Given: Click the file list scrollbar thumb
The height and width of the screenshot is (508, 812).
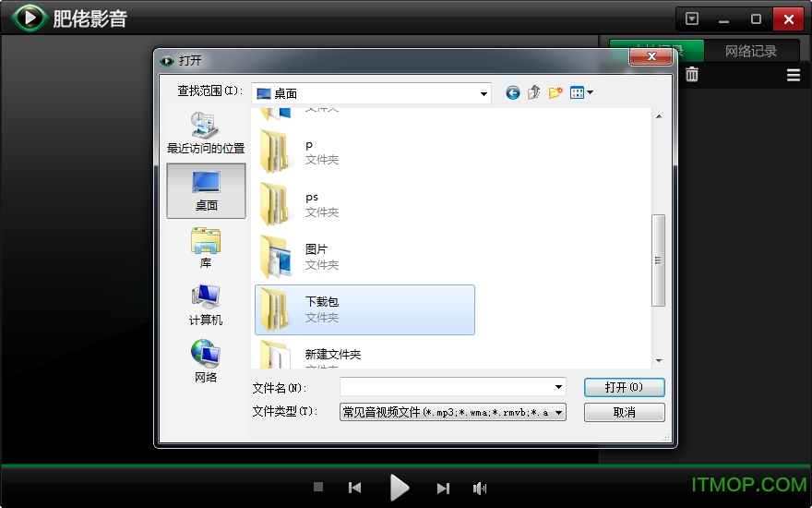Looking at the screenshot, I should [658, 260].
